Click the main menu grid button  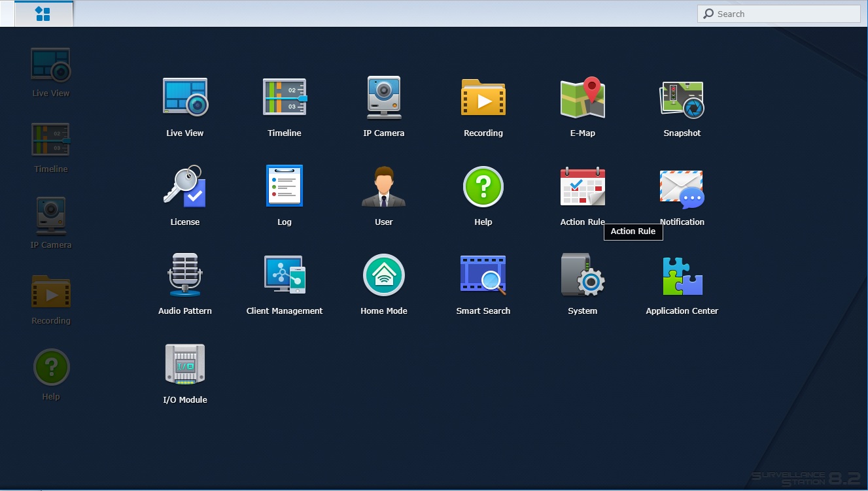tap(43, 14)
